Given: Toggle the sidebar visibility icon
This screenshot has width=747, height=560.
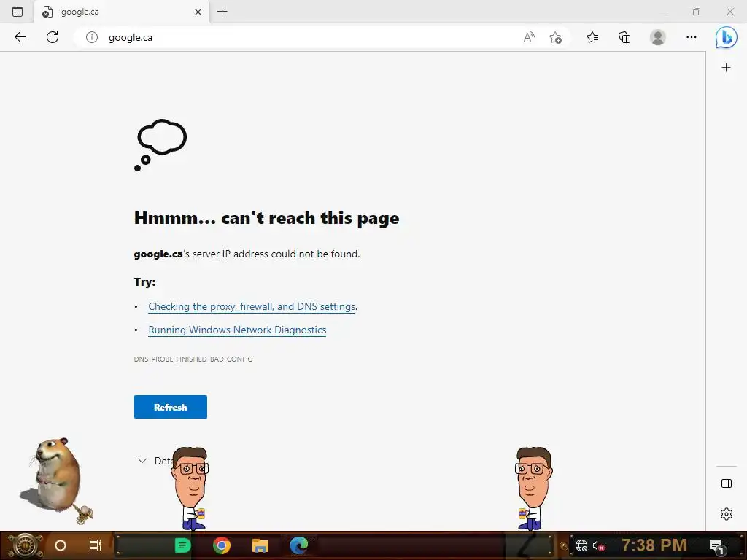Looking at the screenshot, I should coord(726,484).
